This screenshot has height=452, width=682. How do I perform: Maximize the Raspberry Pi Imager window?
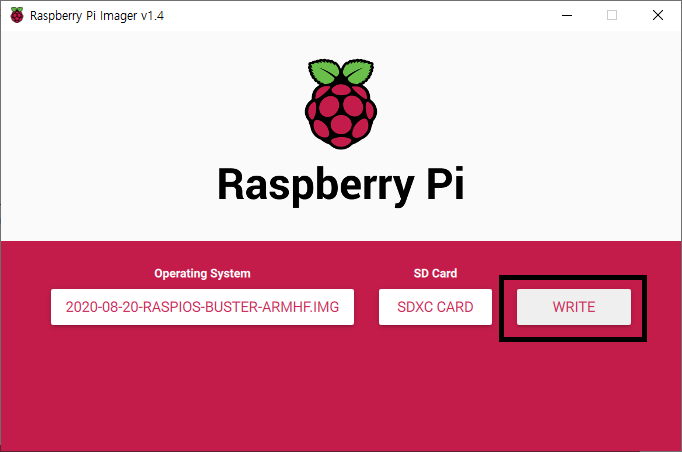(612, 15)
